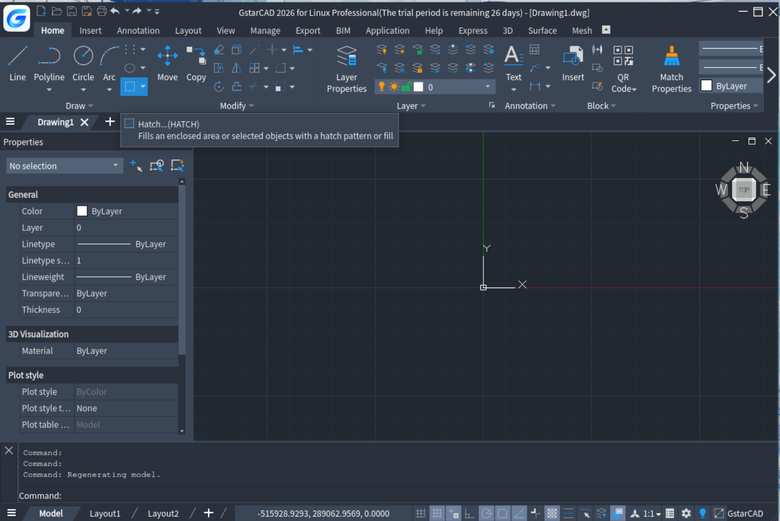Screen dimensions: 780x521
Task: Switch to the Manage ribbon tab
Action: pos(265,30)
